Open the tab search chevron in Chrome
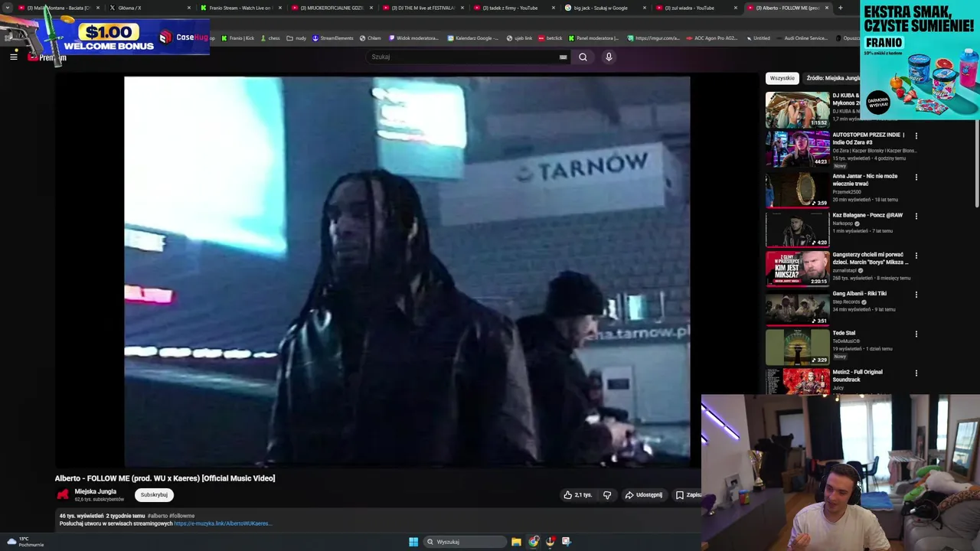The image size is (980, 551). pos(7,8)
